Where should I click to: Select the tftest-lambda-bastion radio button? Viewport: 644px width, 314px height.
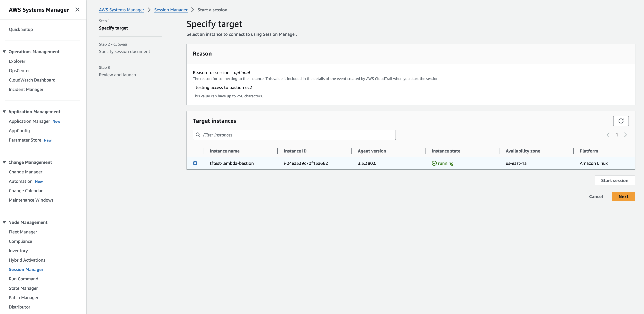point(195,163)
